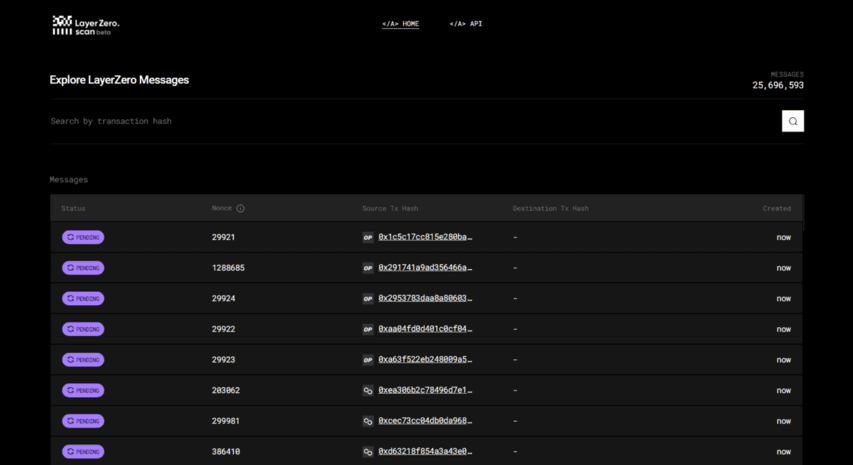Click PENDING badge for nonce 29921
Image resolution: width=853 pixels, height=465 pixels.
(83, 237)
